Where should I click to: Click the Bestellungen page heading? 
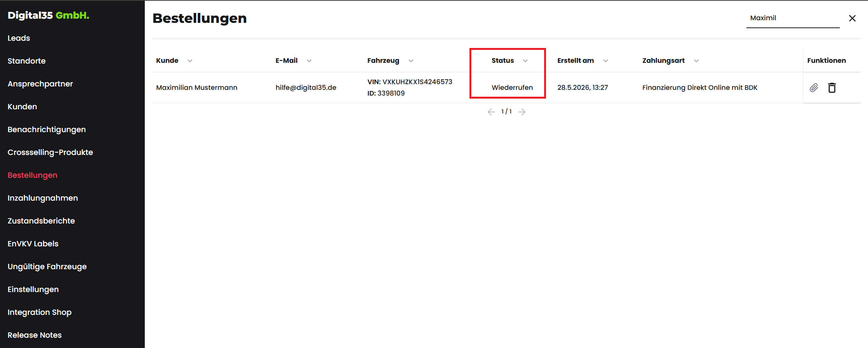(200, 18)
